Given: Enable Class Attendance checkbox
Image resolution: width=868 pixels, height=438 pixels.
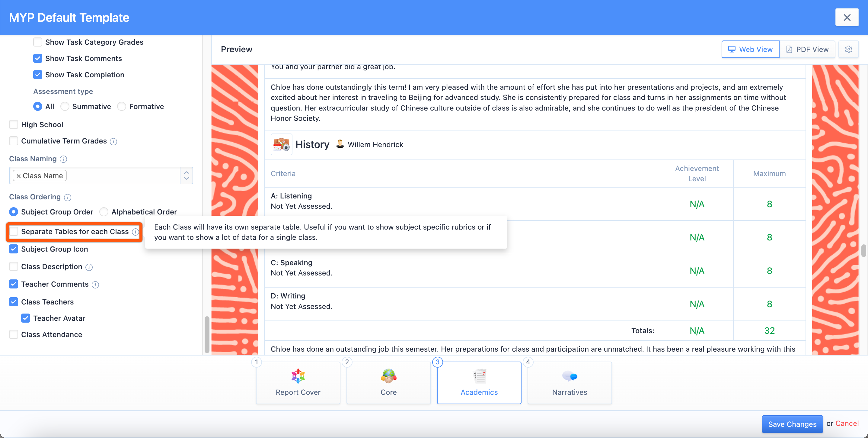Looking at the screenshot, I should click(14, 334).
